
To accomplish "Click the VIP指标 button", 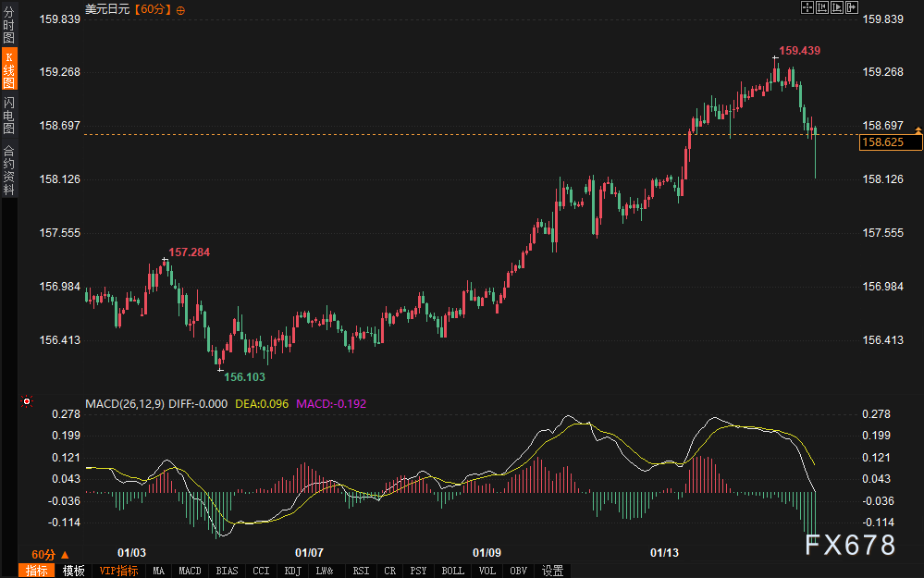I will [118, 571].
